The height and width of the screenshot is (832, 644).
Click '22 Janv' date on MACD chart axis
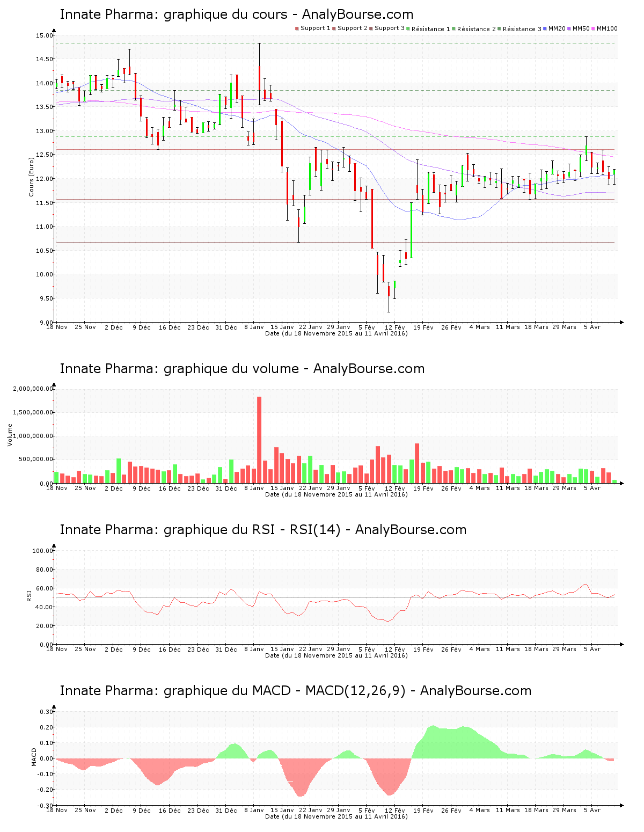(x=310, y=810)
